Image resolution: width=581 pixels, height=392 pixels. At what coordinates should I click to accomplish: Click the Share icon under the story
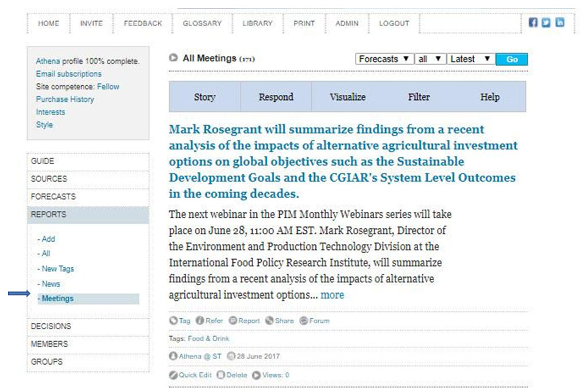coord(270,321)
